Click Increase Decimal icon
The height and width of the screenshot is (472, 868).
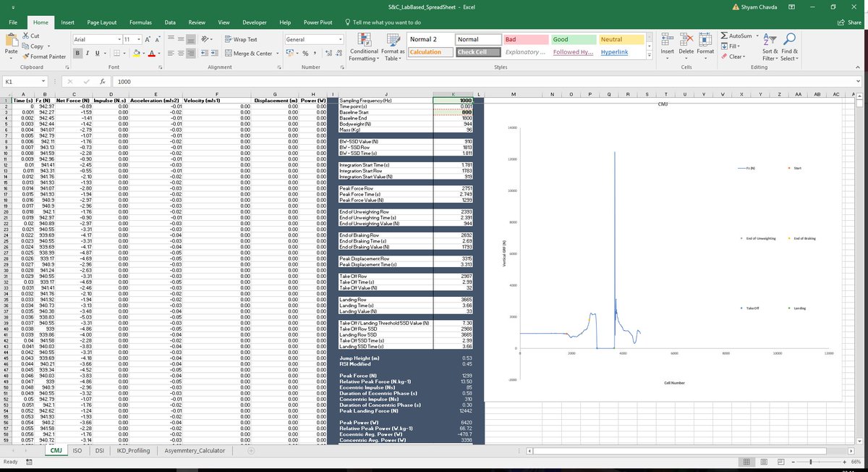(329, 53)
